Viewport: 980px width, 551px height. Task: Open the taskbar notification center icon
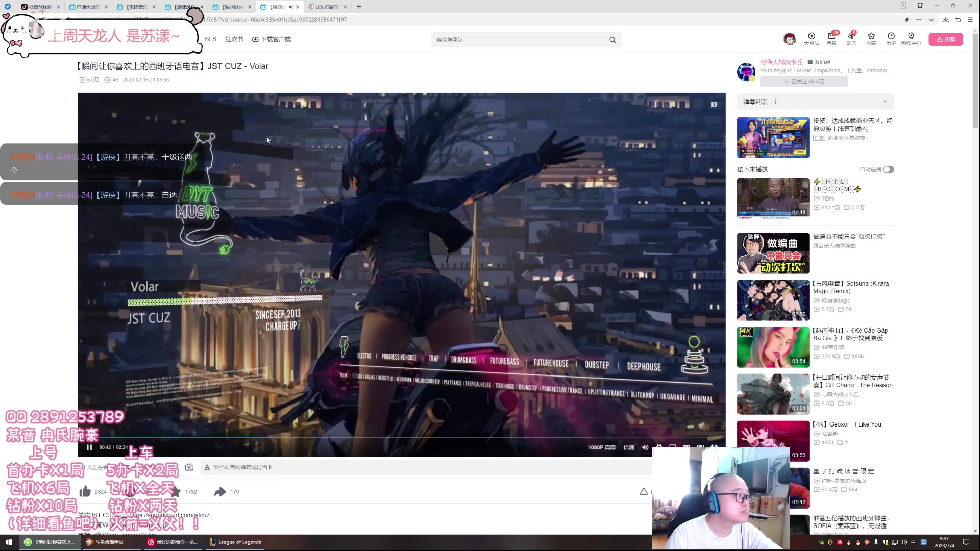[966, 542]
